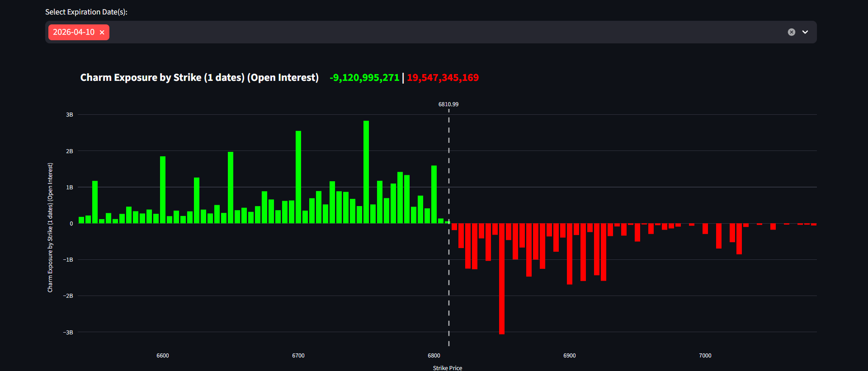
Task: Click the tallest green bar in chart
Action: (x=366, y=172)
